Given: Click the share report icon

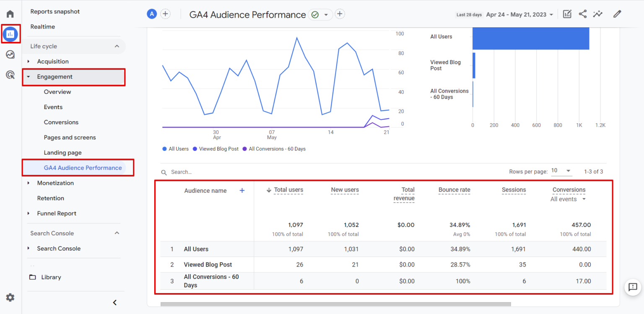Looking at the screenshot, I should click(x=583, y=14).
